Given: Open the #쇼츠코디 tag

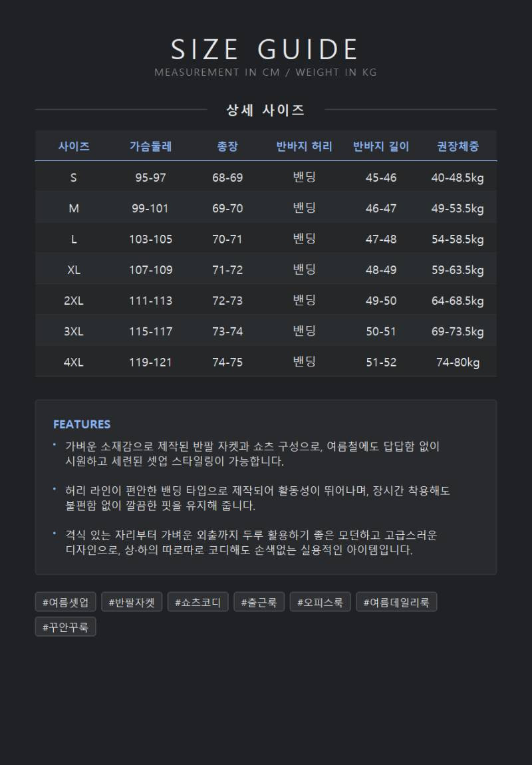Looking at the screenshot, I should coord(198,602).
